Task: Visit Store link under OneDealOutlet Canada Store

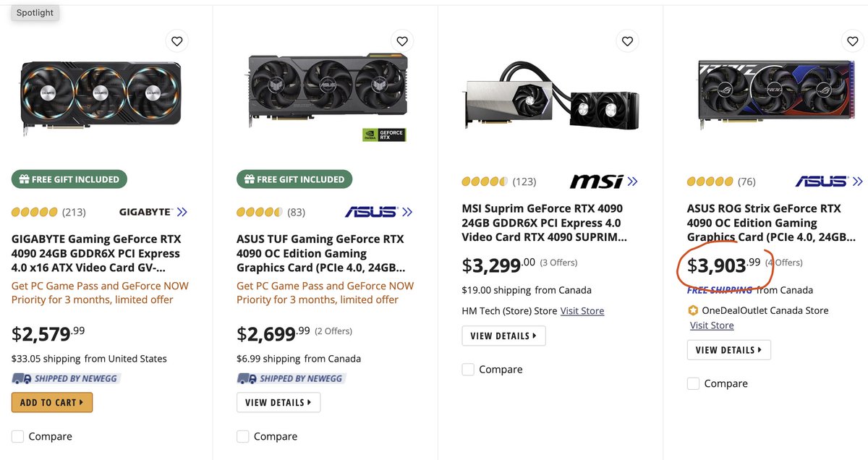Action: pyautogui.click(x=712, y=325)
